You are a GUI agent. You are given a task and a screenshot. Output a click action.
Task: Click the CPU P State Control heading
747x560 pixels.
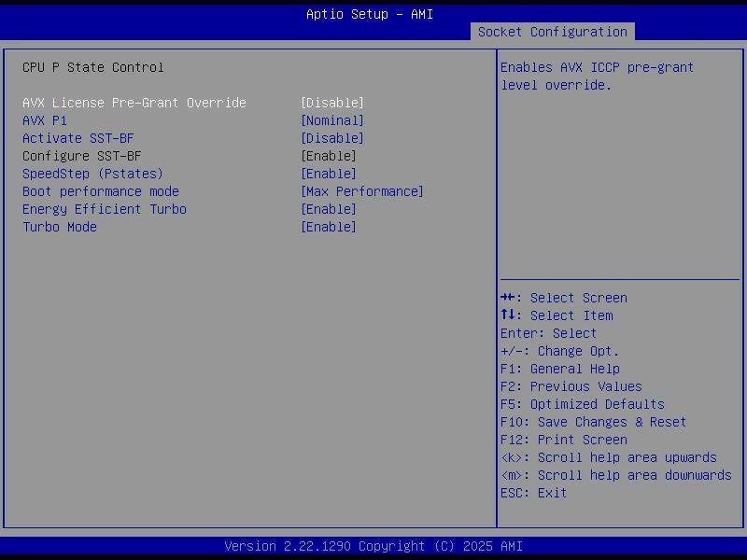(92, 67)
